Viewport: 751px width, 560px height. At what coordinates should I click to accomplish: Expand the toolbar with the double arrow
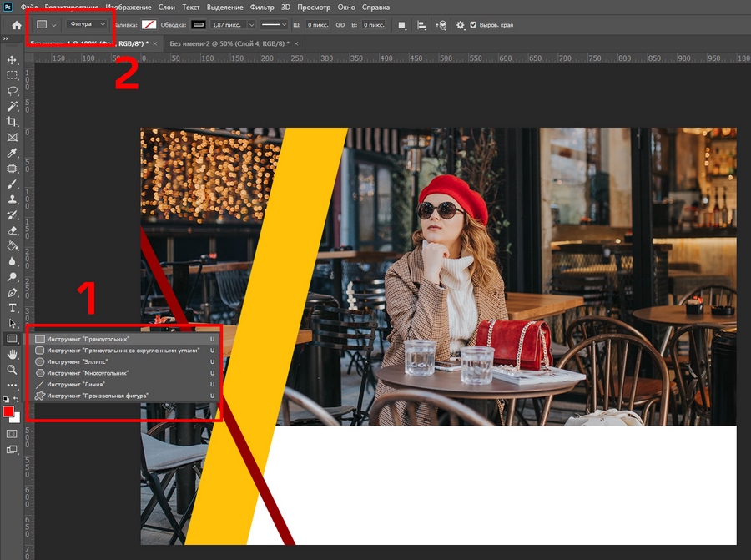point(6,39)
